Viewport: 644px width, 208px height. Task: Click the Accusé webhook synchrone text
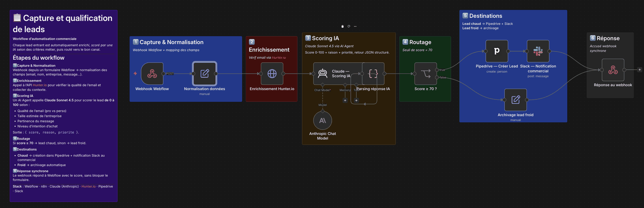603,48
